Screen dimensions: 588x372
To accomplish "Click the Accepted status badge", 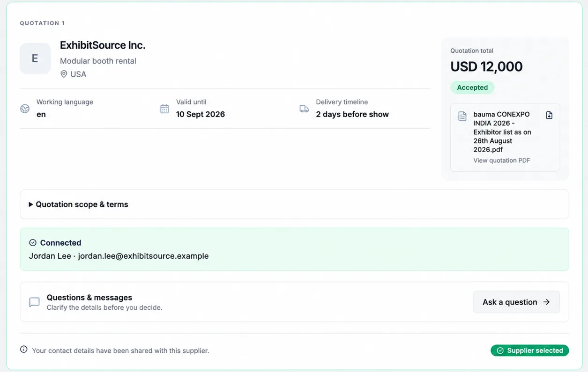I will coord(472,88).
